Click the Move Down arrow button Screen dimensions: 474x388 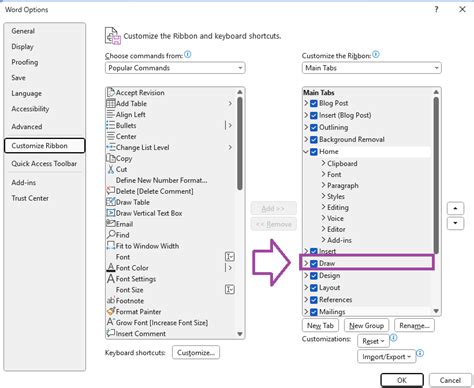455,223
